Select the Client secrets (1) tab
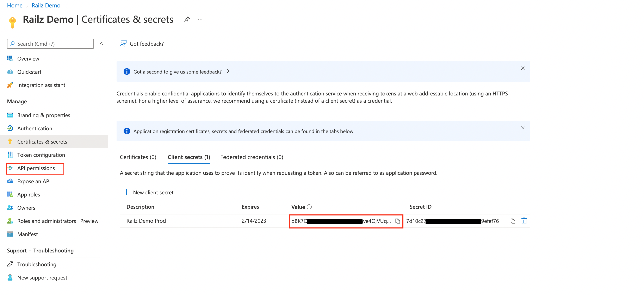 (x=189, y=157)
